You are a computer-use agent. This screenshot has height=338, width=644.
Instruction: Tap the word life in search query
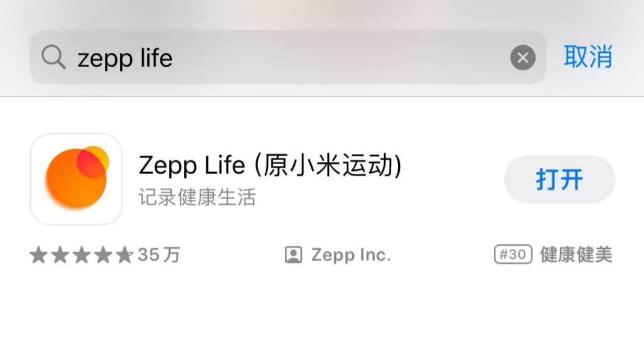(x=157, y=57)
